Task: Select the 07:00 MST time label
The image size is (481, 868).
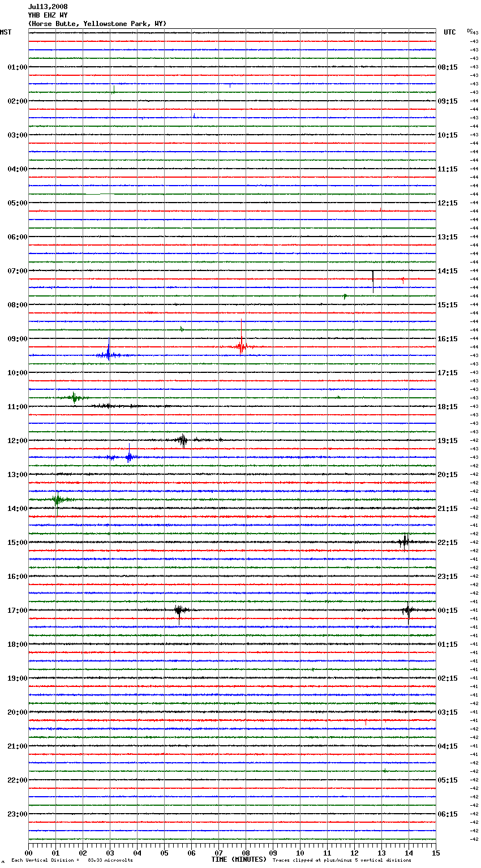Action: pos(18,271)
